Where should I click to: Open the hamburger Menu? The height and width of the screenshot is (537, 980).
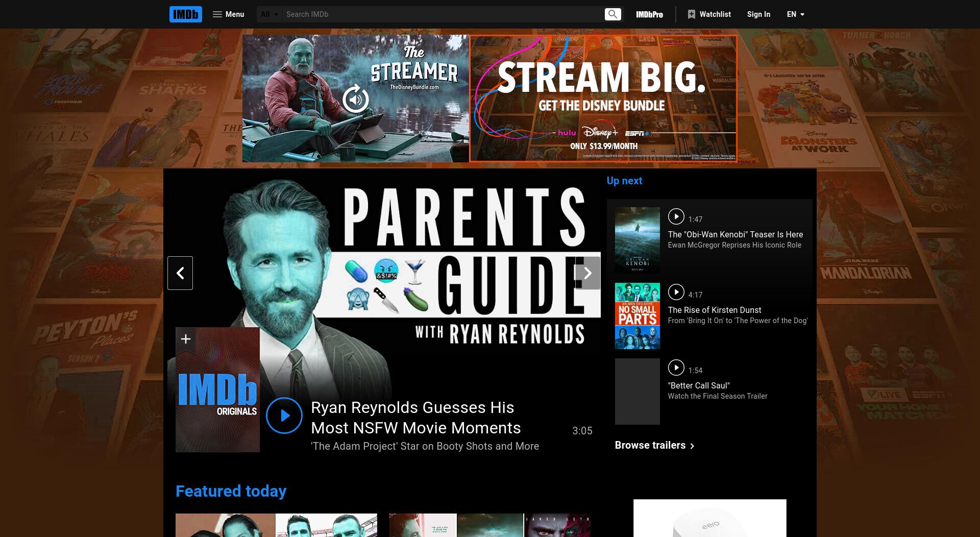(228, 14)
